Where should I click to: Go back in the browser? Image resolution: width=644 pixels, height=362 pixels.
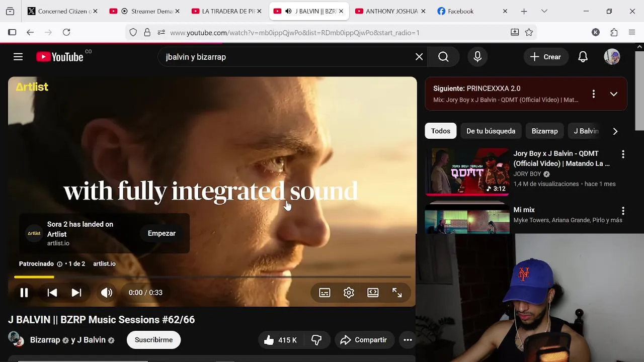(x=30, y=32)
